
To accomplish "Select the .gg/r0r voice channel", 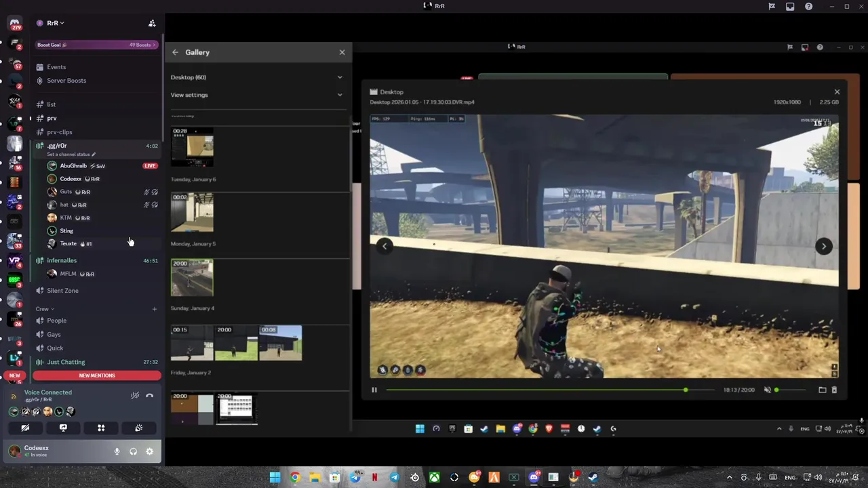I will 96,146.
